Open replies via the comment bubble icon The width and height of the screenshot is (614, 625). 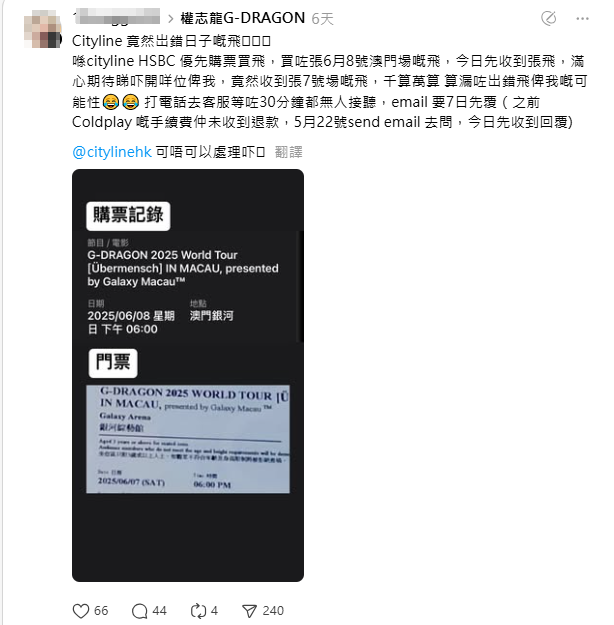click(x=140, y=611)
